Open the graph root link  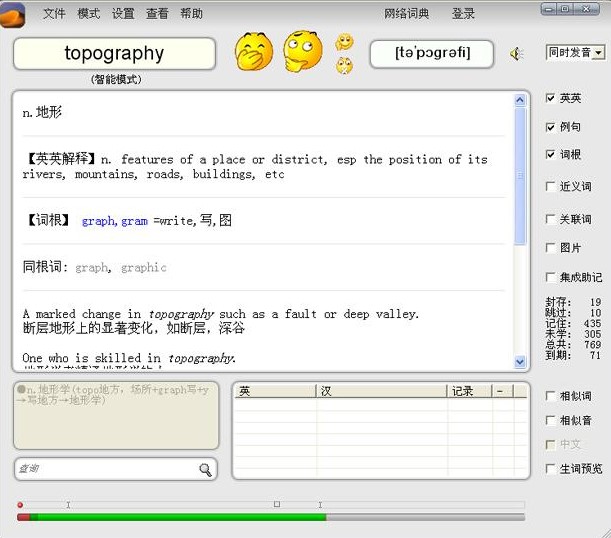[x=99, y=221]
